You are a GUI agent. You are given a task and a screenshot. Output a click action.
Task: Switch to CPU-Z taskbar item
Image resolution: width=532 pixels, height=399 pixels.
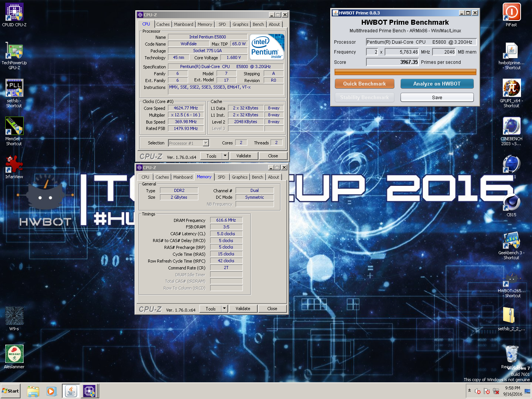[x=90, y=391]
